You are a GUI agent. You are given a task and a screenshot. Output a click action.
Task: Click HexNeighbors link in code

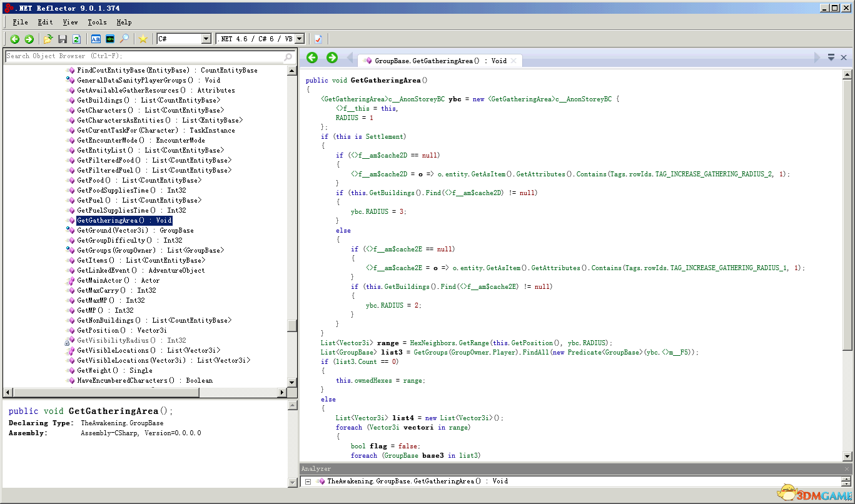point(433,343)
